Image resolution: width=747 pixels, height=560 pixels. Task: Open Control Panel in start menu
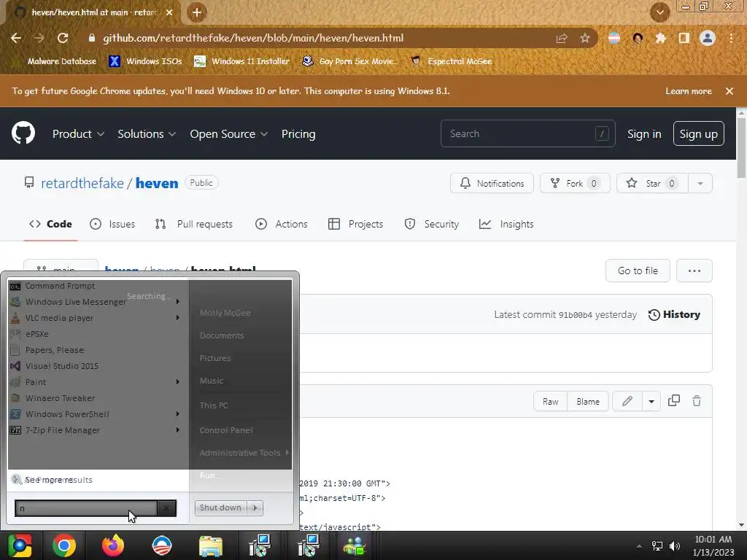226,430
